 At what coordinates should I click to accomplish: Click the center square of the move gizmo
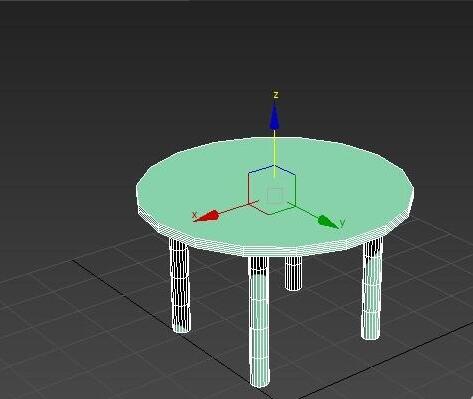[x=275, y=195]
